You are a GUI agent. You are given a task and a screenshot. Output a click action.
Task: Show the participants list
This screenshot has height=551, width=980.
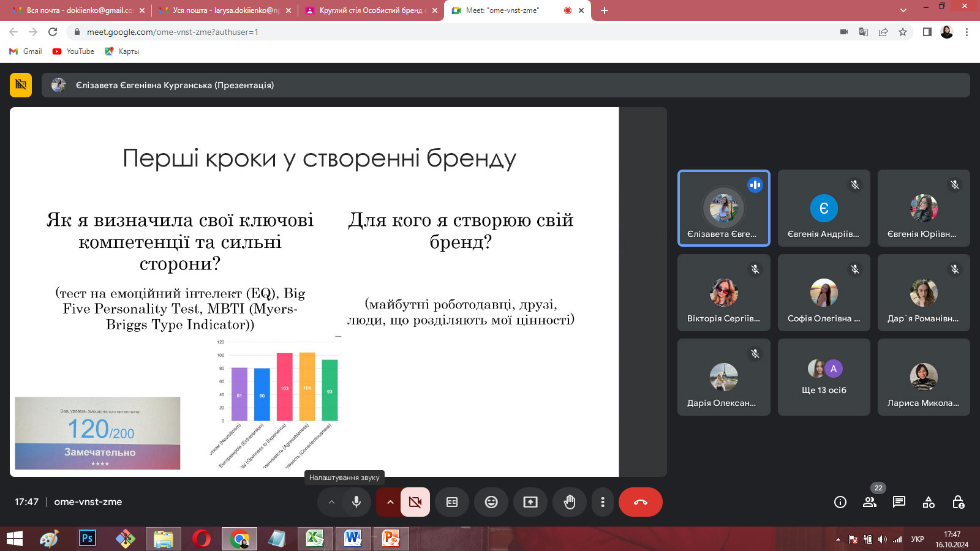coord(870,502)
